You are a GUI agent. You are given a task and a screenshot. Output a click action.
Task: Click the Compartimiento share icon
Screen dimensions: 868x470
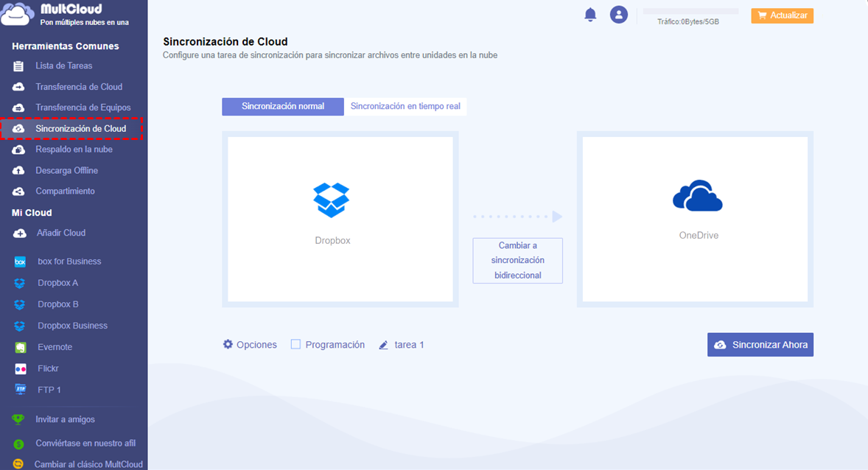[18, 191]
